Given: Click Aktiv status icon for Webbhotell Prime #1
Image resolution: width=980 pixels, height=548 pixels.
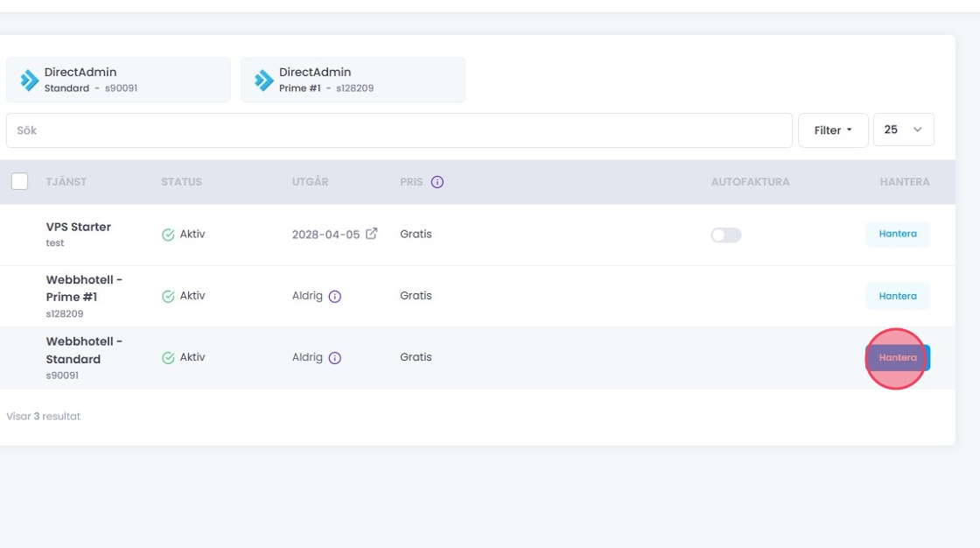Looking at the screenshot, I should (168, 297).
